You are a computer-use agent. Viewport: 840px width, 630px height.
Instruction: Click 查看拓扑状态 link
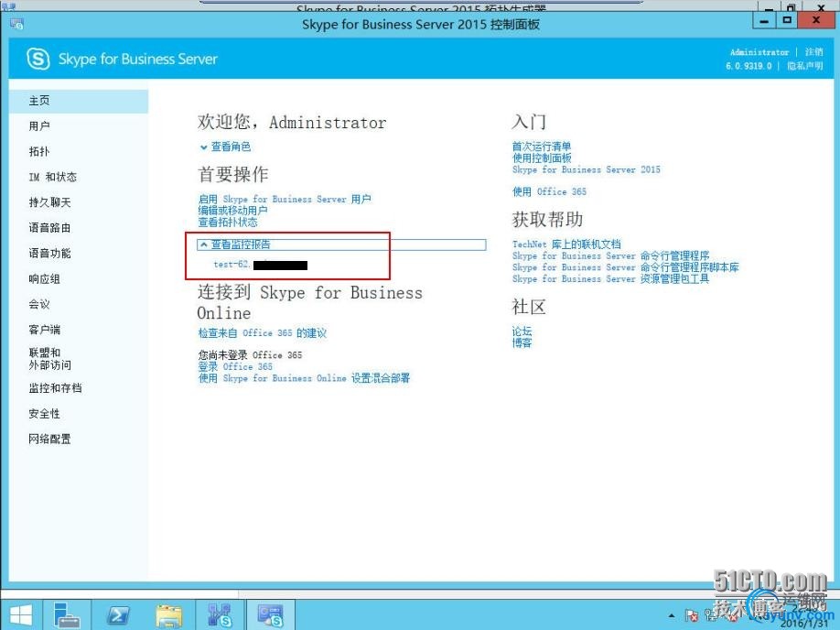coord(228,222)
